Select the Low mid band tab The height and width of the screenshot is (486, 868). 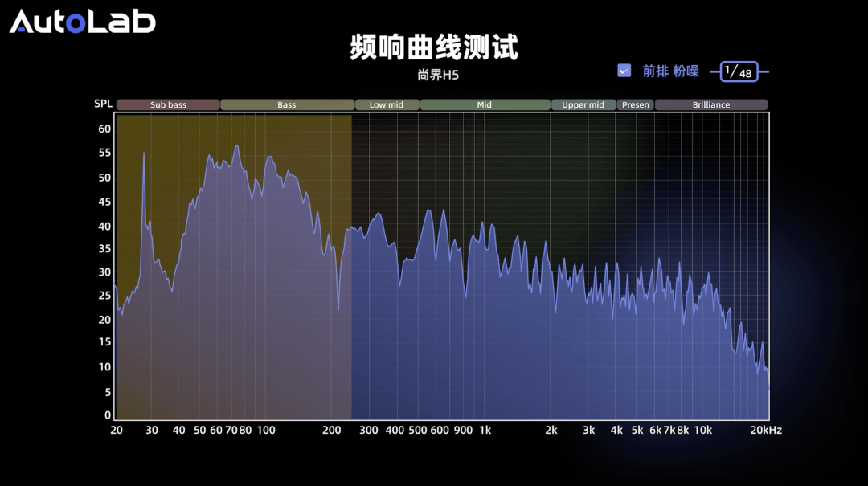click(x=387, y=104)
